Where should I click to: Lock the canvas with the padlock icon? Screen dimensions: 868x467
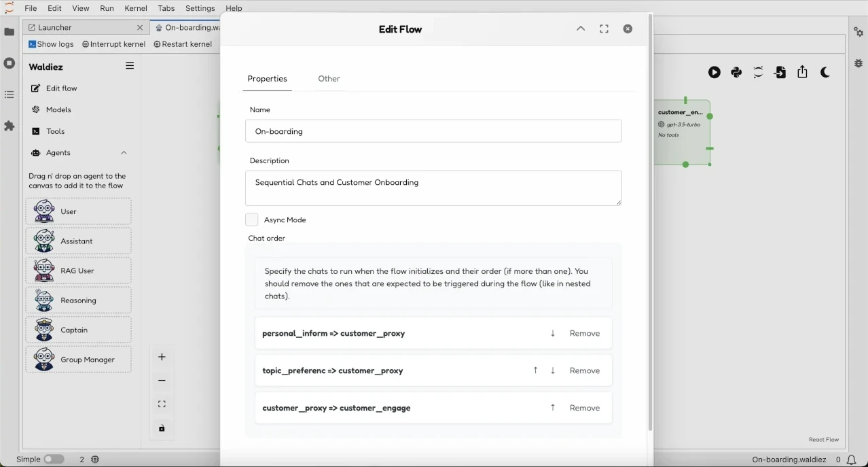(x=162, y=428)
